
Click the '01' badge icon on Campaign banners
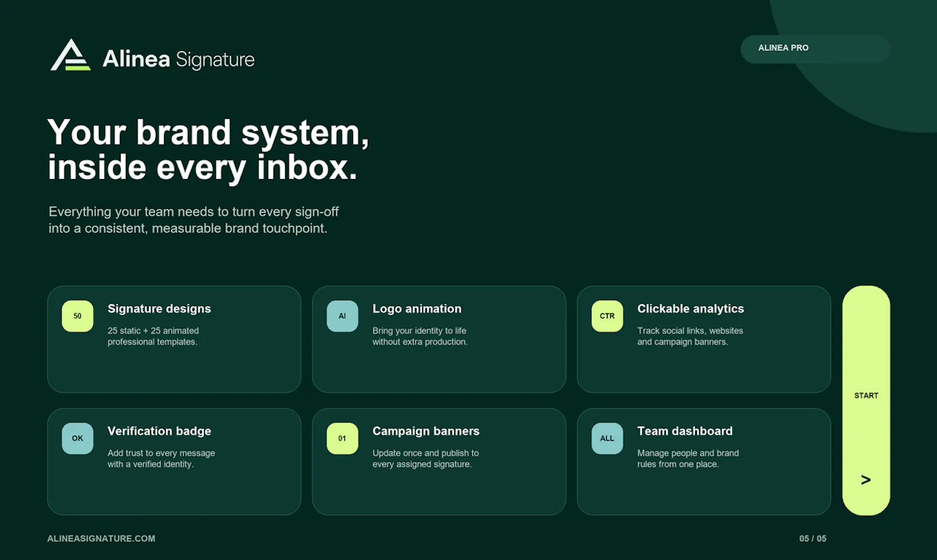pyautogui.click(x=342, y=438)
